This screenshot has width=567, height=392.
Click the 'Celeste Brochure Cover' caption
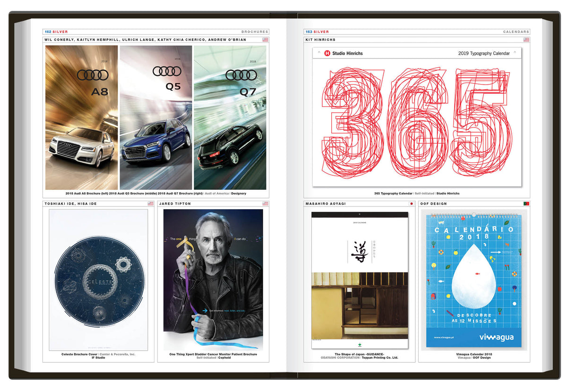[79, 354]
